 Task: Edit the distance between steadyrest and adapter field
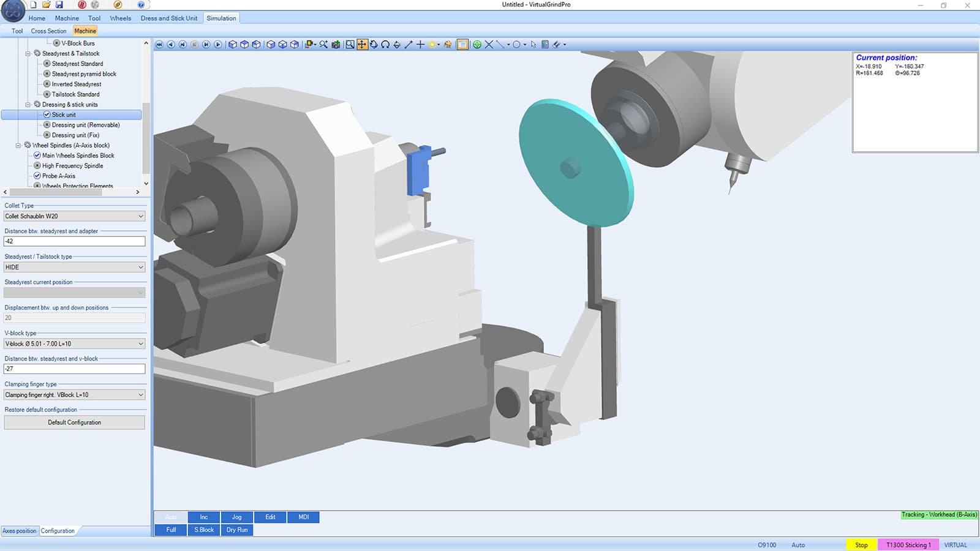(x=73, y=241)
